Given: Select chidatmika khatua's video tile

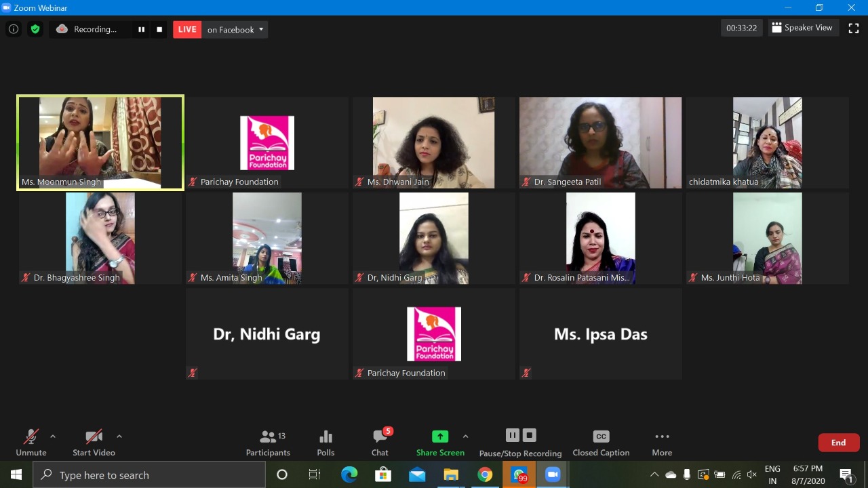Looking at the screenshot, I should point(768,142).
